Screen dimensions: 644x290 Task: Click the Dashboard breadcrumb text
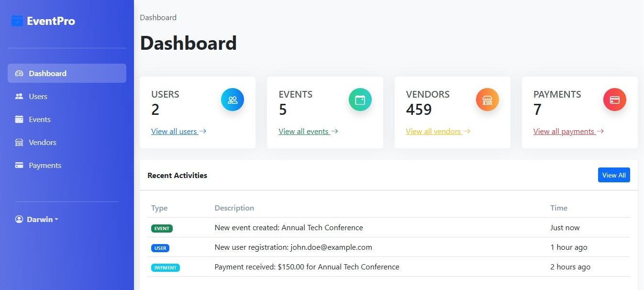pyautogui.click(x=158, y=17)
